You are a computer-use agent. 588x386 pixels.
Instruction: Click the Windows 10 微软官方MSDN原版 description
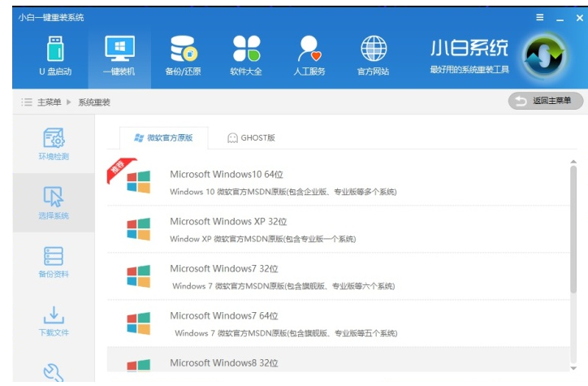(x=283, y=192)
